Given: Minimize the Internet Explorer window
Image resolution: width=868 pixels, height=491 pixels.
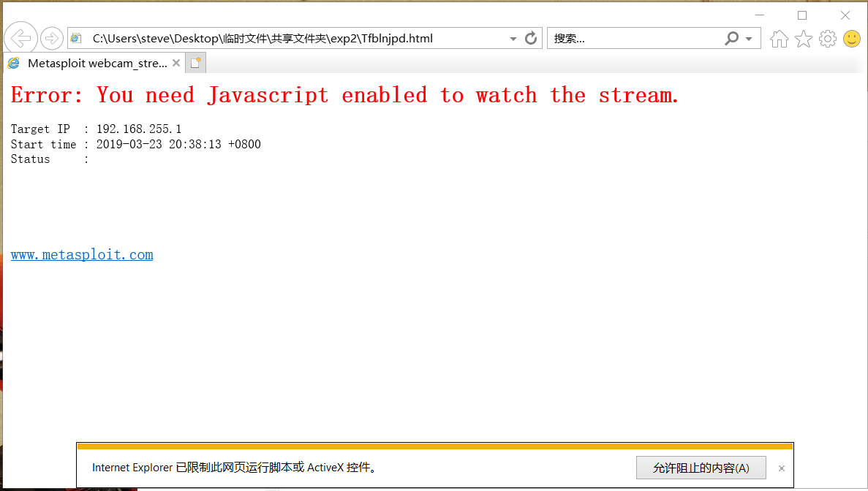Looking at the screenshot, I should [760, 15].
